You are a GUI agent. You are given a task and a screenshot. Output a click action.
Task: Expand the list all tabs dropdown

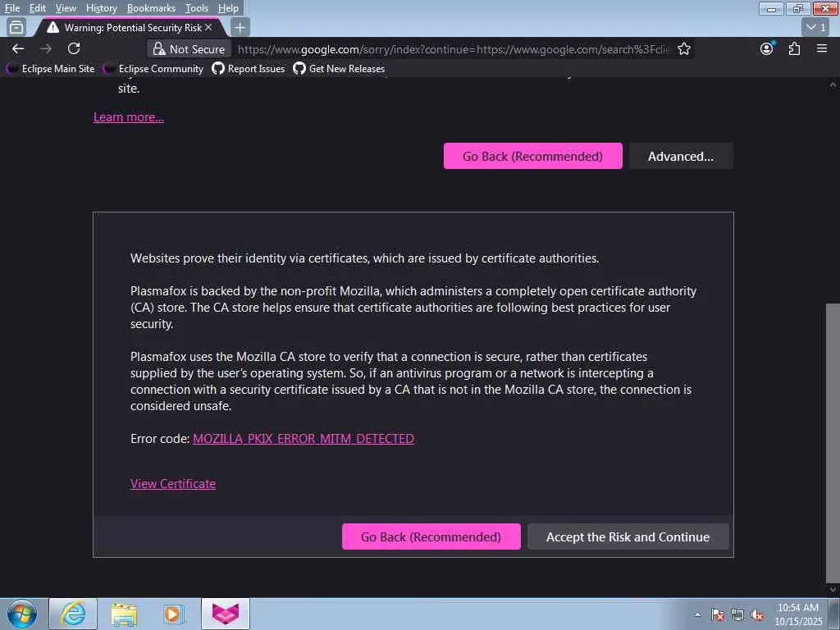[x=816, y=27]
